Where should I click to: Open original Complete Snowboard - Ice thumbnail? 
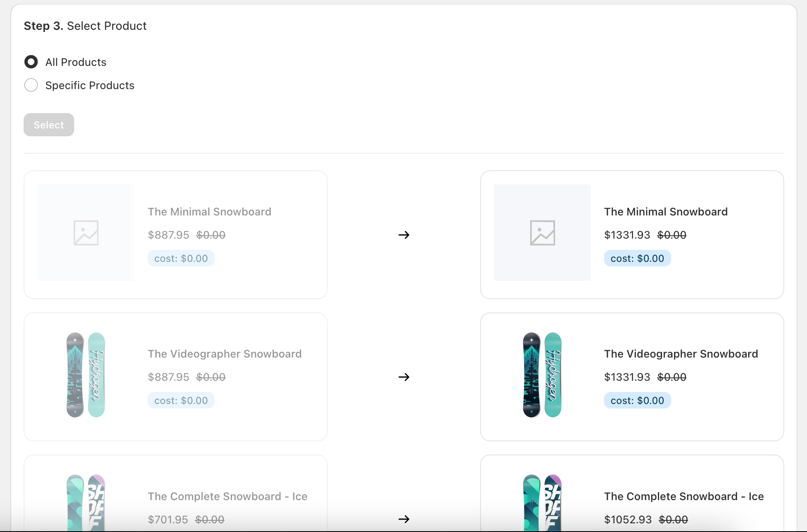click(x=86, y=503)
